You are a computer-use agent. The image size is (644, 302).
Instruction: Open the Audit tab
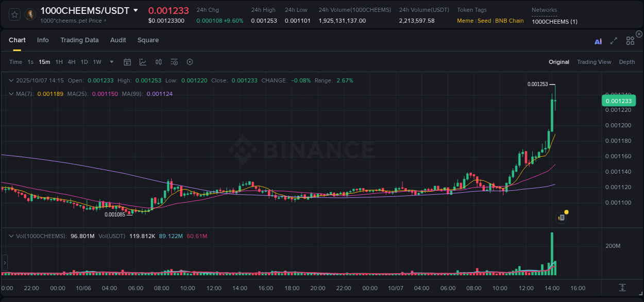coord(118,40)
